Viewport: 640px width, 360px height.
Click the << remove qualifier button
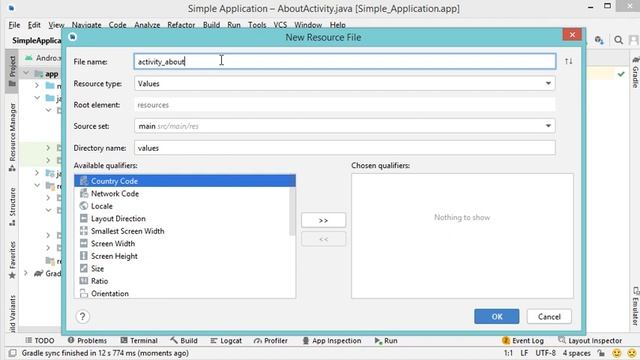(323, 239)
